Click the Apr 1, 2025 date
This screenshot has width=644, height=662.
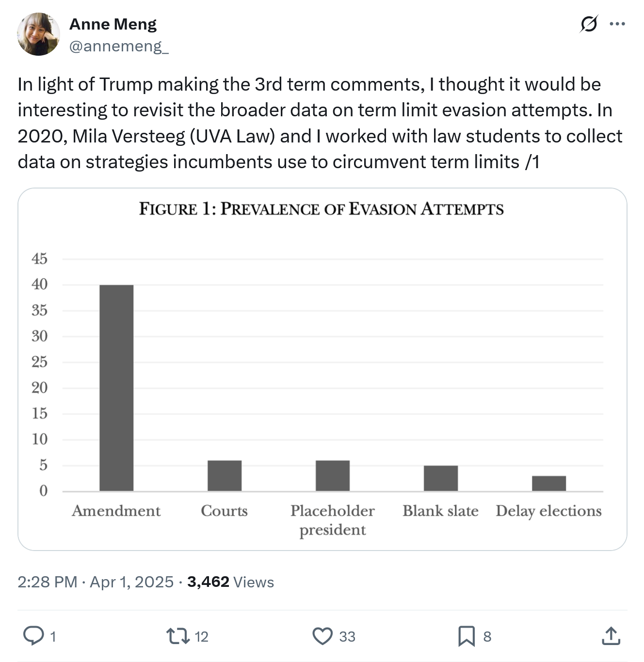point(131,582)
